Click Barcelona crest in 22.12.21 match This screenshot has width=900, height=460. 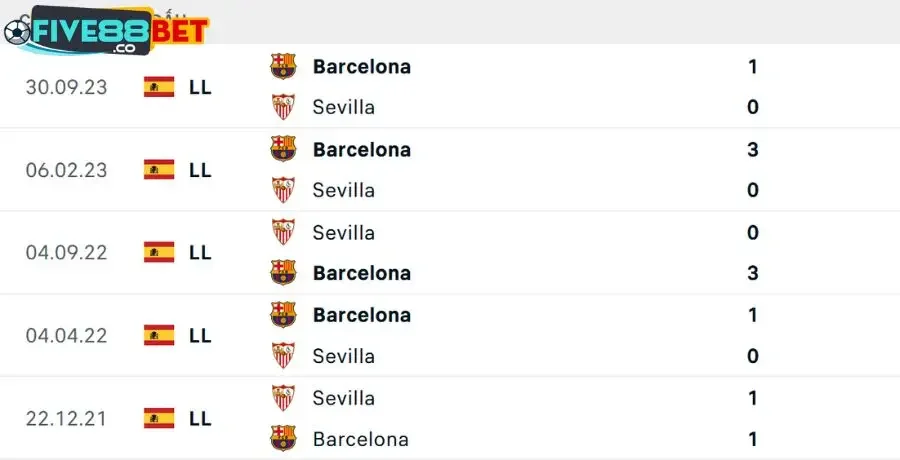284,438
